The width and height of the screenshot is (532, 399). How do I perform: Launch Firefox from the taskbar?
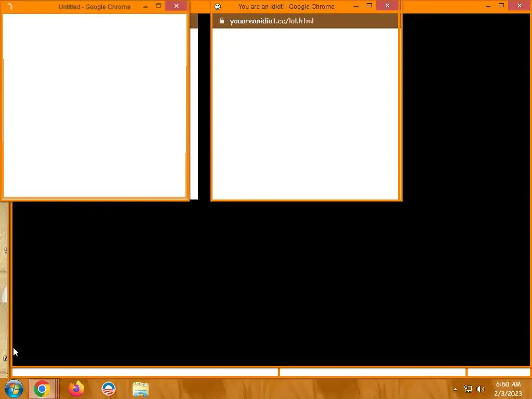(x=76, y=389)
